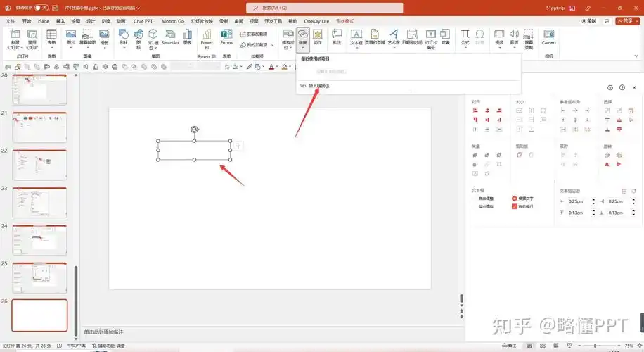Viewport: 644px width, 352px height.
Task: Click the help question mark in side panel
Action: (x=622, y=87)
